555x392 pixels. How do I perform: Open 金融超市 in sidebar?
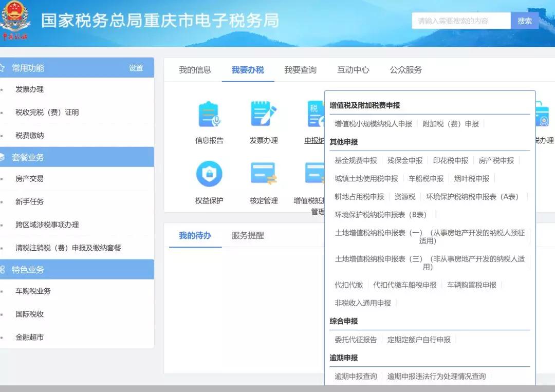tap(29, 337)
